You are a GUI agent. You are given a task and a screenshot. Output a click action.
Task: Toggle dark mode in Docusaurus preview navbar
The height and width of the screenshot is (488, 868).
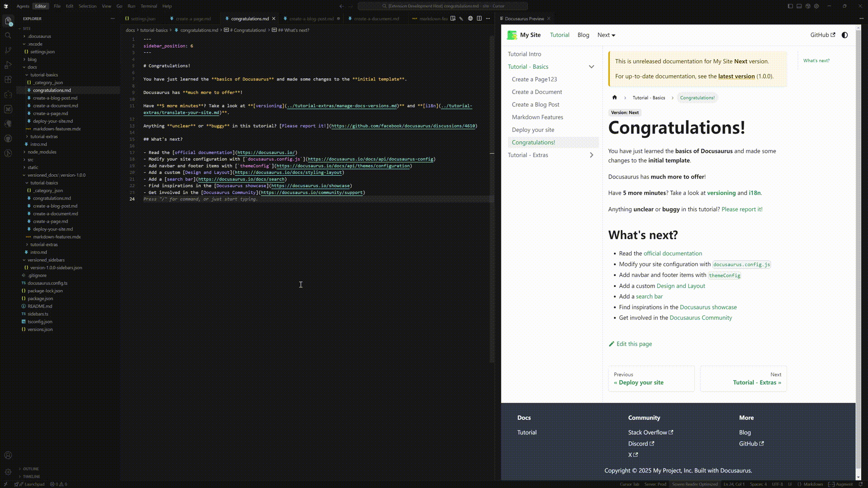tap(844, 35)
